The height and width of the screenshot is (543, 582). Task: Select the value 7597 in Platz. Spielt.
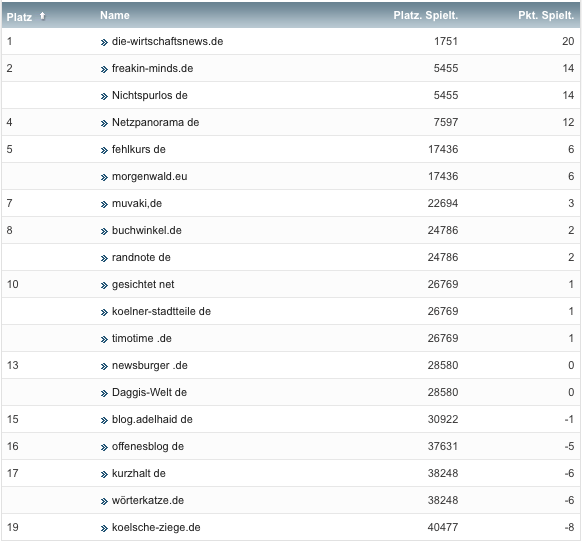(x=446, y=122)
